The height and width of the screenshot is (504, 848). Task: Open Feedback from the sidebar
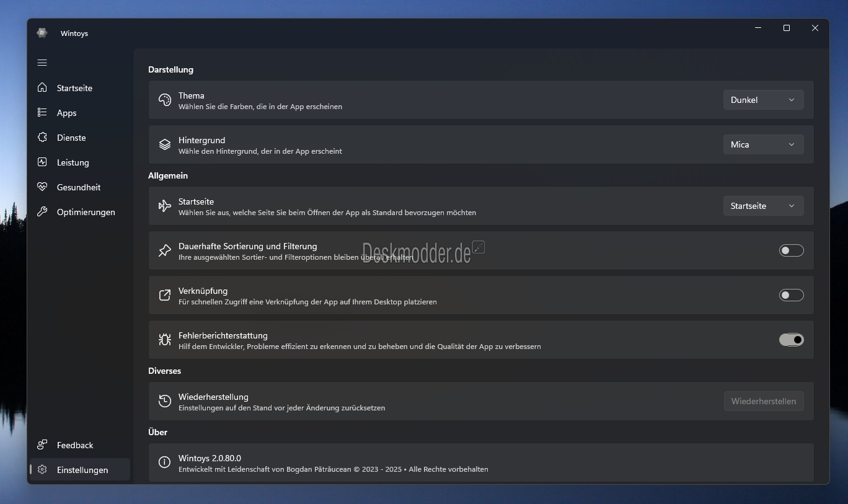pos(80,445)
